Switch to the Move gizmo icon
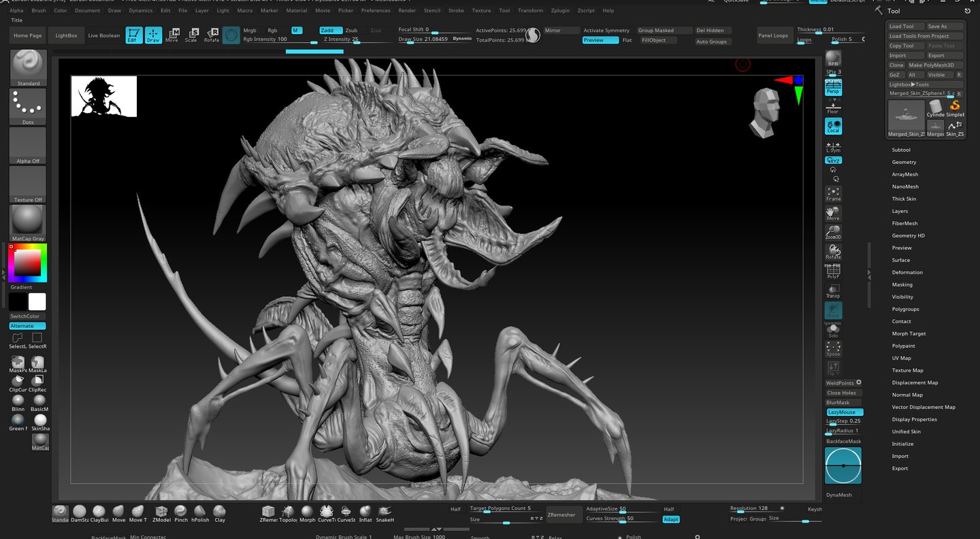This screenshot has height=539, width=980. point(172,35)
